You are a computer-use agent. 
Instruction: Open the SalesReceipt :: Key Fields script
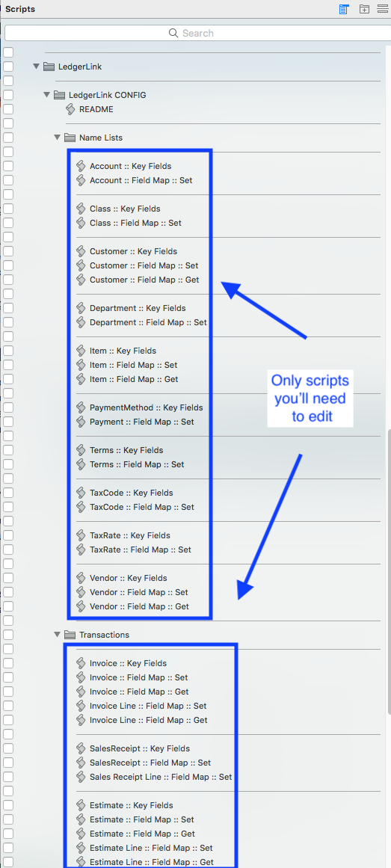click(x=140, y=748)
